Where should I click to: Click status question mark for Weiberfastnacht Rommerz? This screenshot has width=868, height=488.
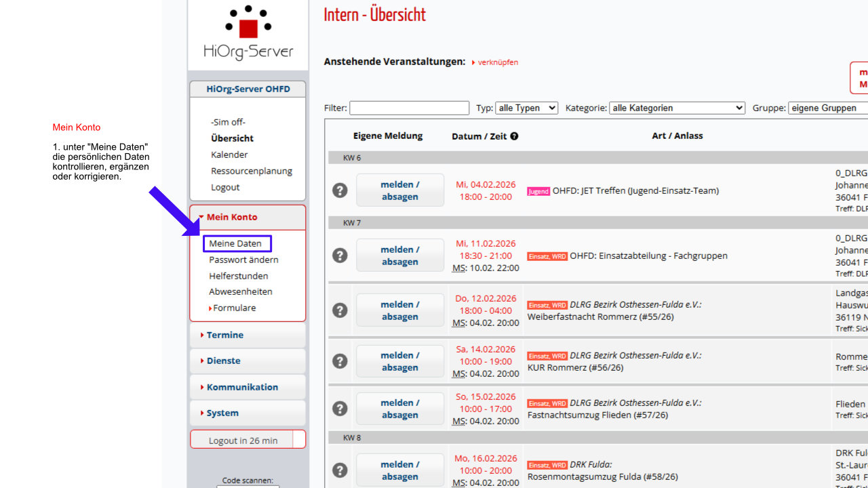[340, 310]
